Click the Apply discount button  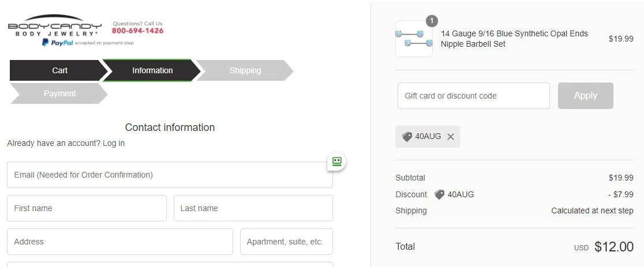point(585,96)
